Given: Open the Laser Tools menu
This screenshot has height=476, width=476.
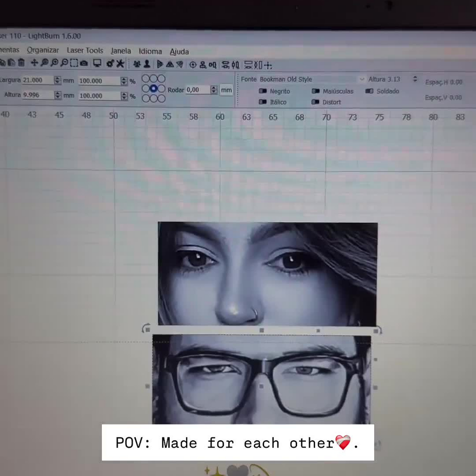Looking at the screenshot, I should 85,50.
